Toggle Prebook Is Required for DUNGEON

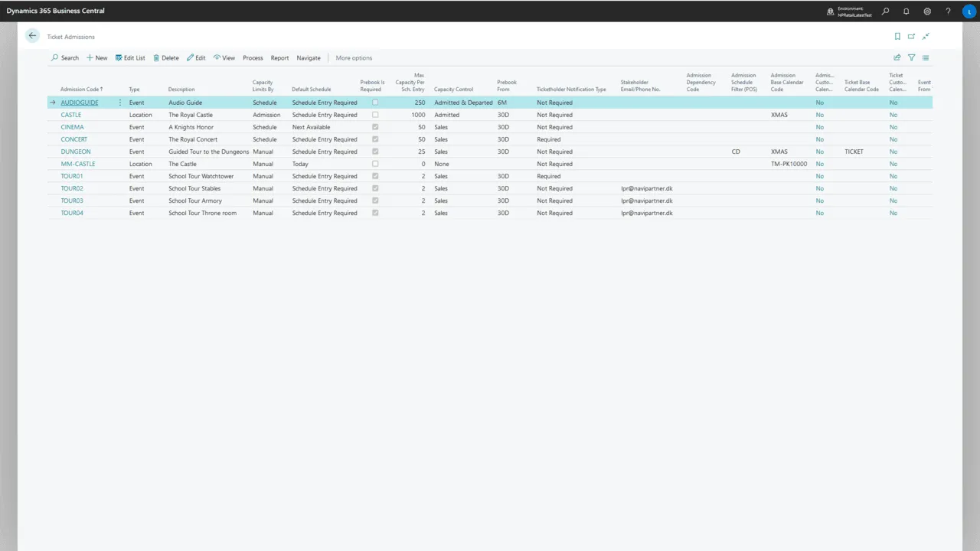375,152
